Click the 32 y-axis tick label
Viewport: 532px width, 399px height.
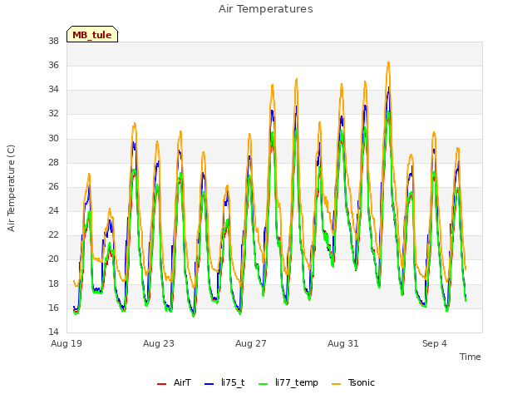pos(53,114)
